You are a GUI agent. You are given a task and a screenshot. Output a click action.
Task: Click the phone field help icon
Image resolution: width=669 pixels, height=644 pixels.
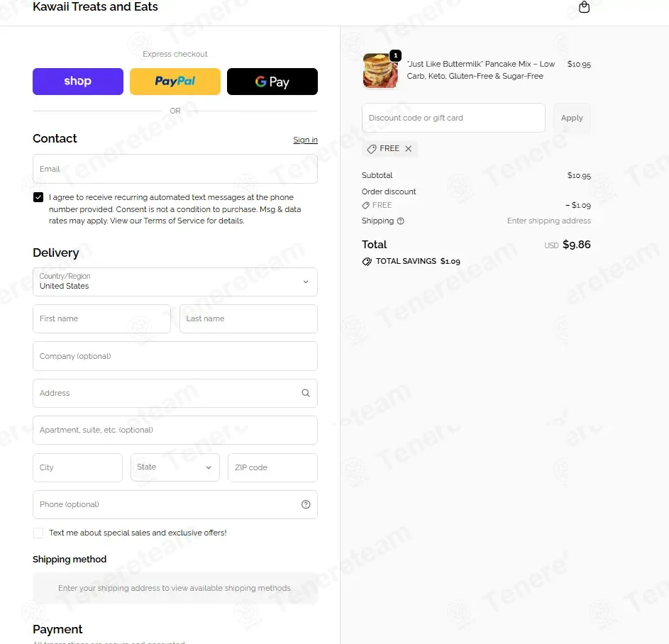pyautogui.click(x=306, y=504)
